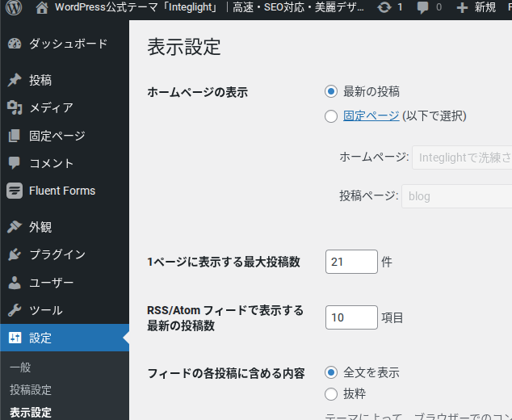Select the 最新の投稿 radio button
This screenshot has height=420, width=512.
(331, 91)
